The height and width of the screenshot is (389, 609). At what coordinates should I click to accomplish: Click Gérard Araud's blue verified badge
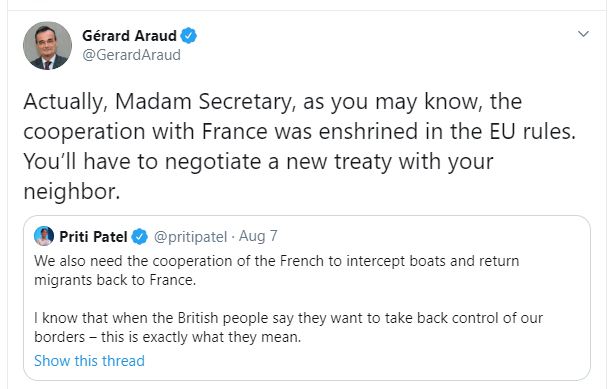pos(189,36)
